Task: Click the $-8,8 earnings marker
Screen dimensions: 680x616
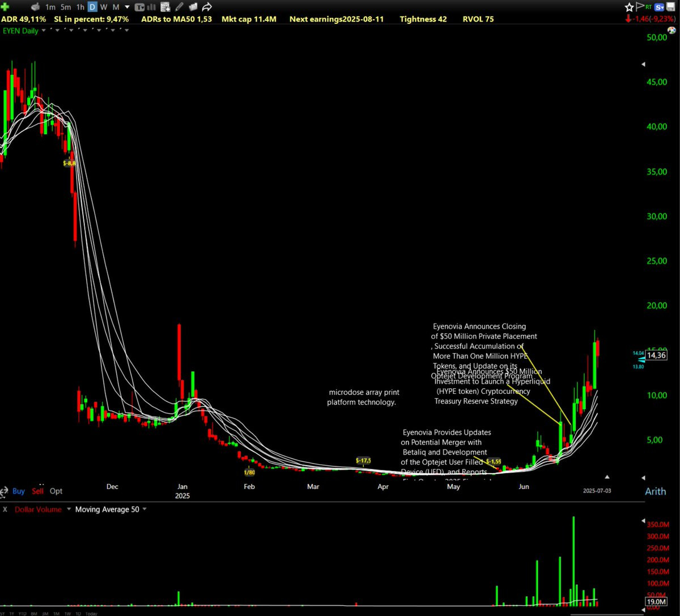Action: (69, 163)
